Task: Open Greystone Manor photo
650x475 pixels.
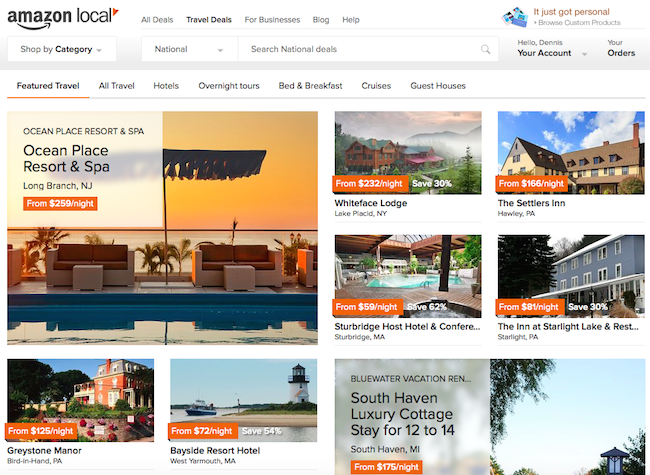Action: click(x=80, y=400)
